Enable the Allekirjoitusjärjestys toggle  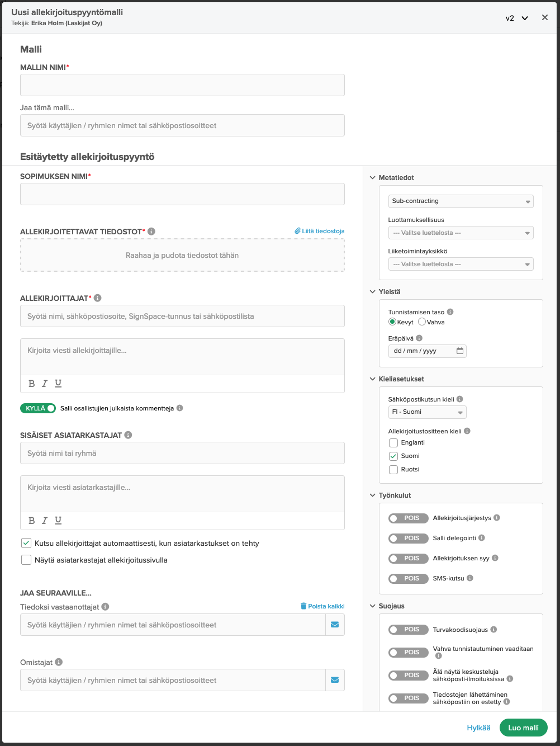point(408,518)
